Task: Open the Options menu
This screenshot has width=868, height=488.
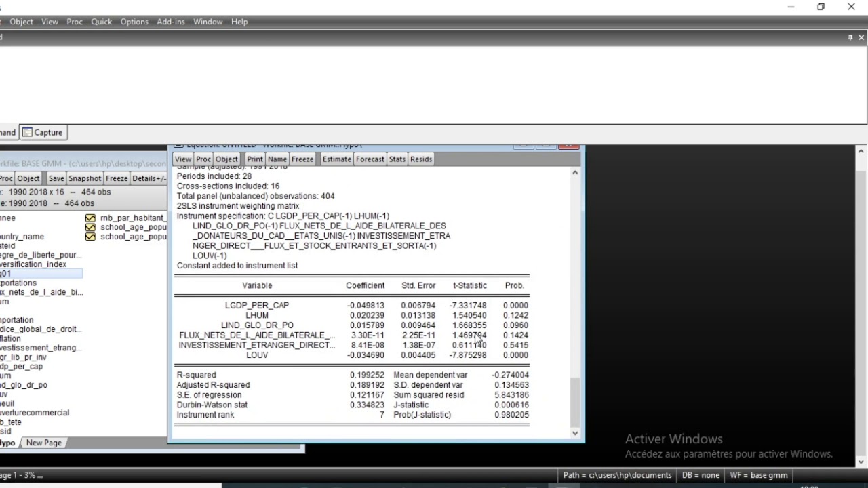Action: 134,22
